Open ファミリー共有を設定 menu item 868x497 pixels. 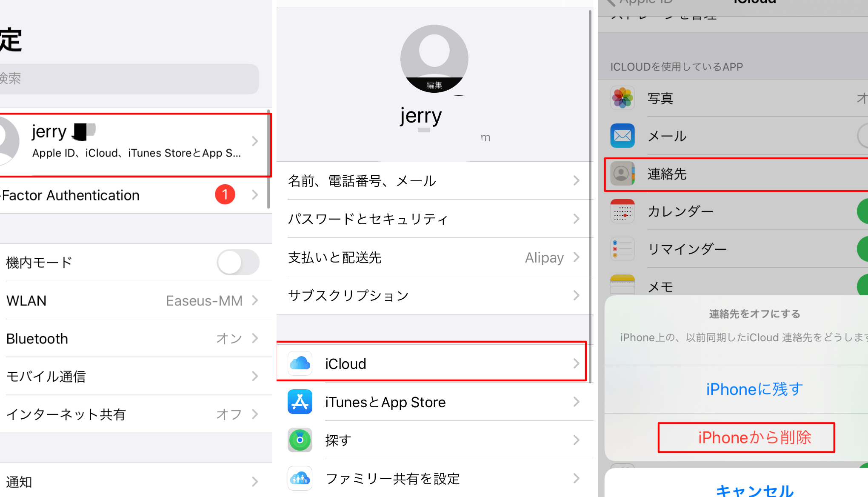[x=435, y=478]
